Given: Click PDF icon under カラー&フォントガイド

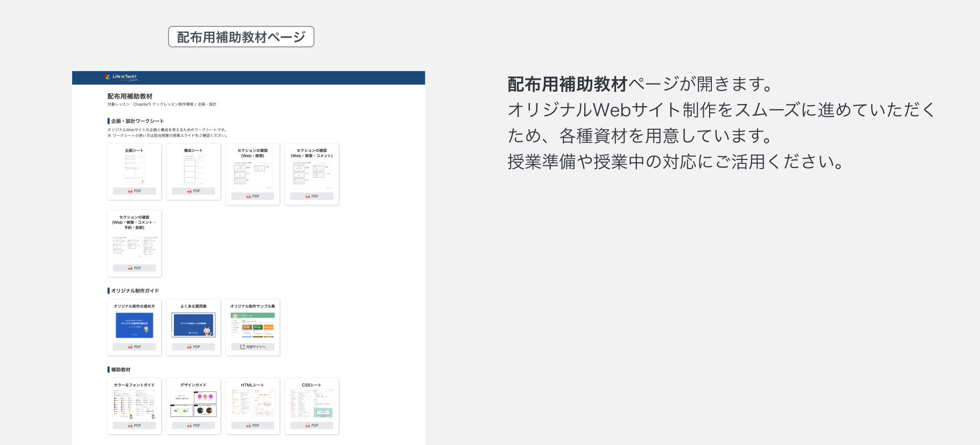Looking at the screenshot, I should pyautogui.click(x=130, y=426).
